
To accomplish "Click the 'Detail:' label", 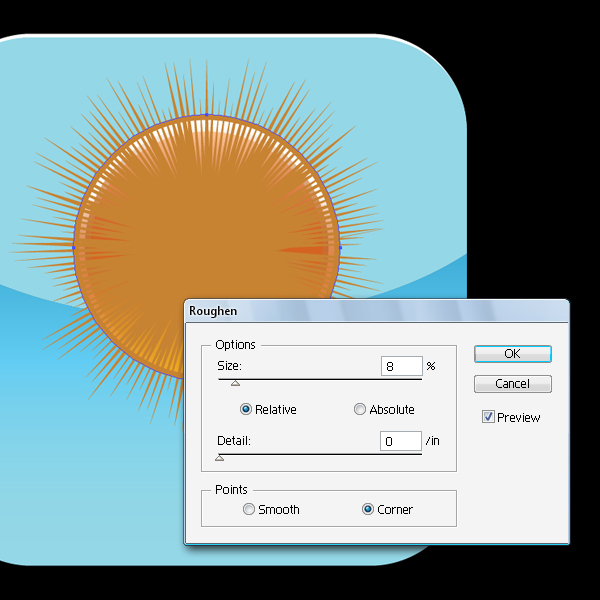I will (x=234, y=441).
